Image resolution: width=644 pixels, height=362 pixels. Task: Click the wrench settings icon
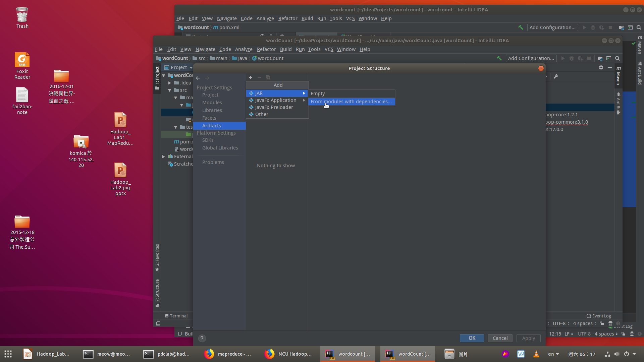[556, 76]
